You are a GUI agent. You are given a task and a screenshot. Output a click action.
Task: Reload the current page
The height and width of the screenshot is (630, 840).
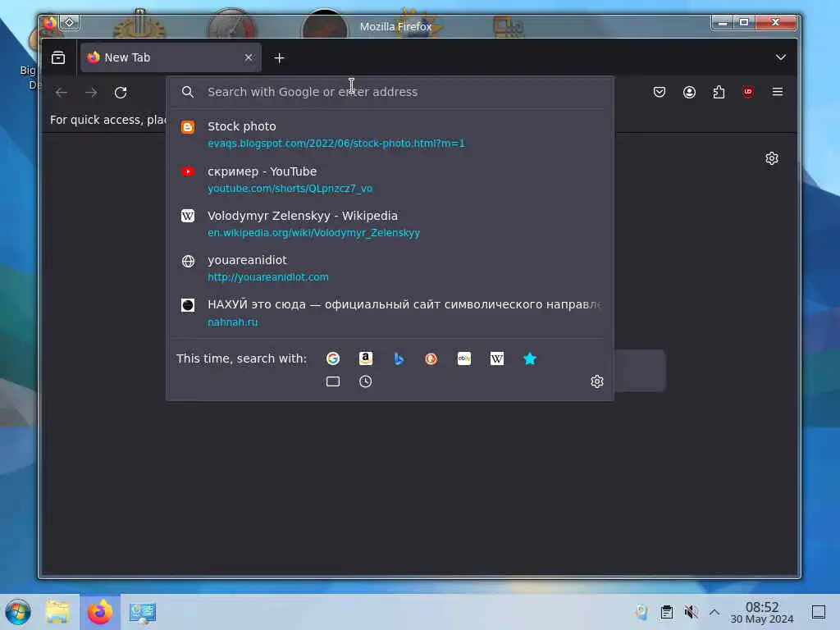(x=121, y=92)
